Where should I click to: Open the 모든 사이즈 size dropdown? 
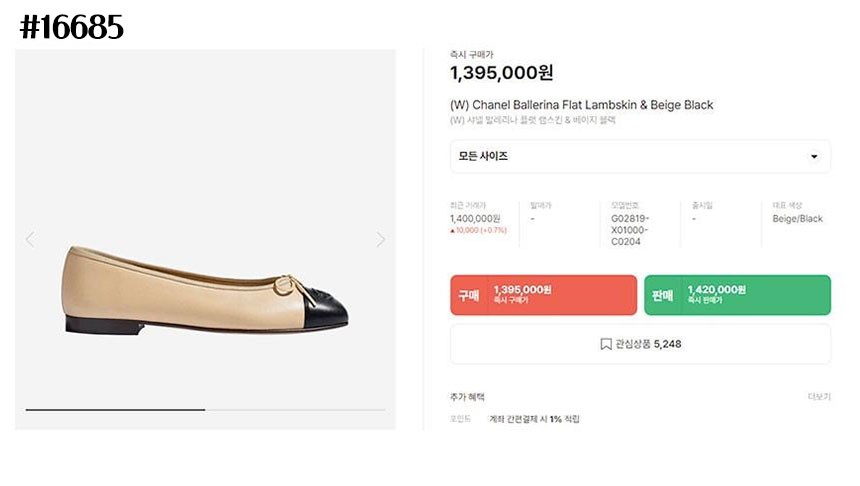pos(640,157)
